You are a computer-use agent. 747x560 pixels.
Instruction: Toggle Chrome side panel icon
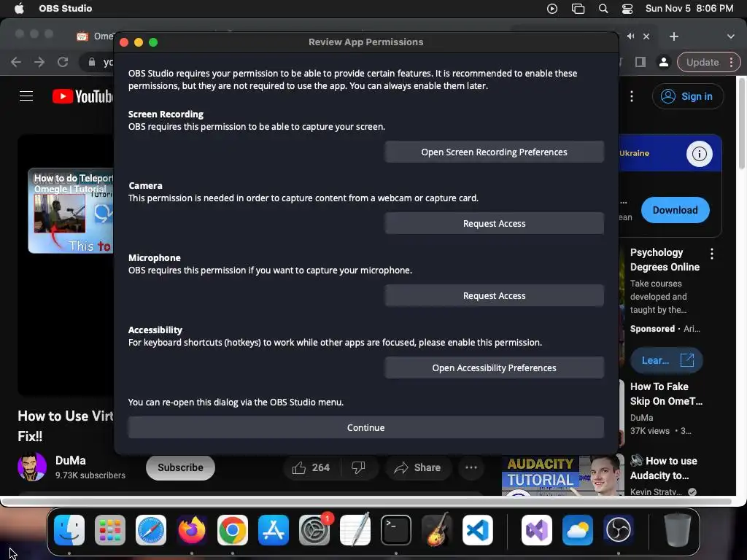(640, 62)
